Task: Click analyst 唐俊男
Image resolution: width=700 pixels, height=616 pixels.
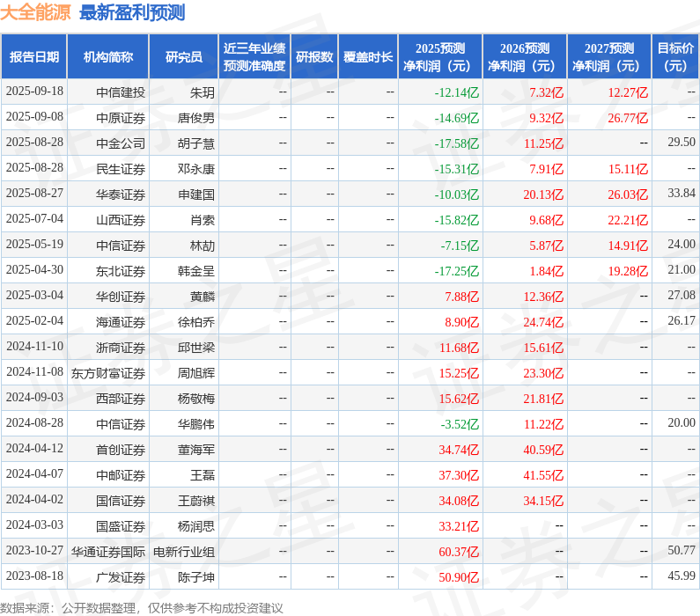Action: [196, 118]
